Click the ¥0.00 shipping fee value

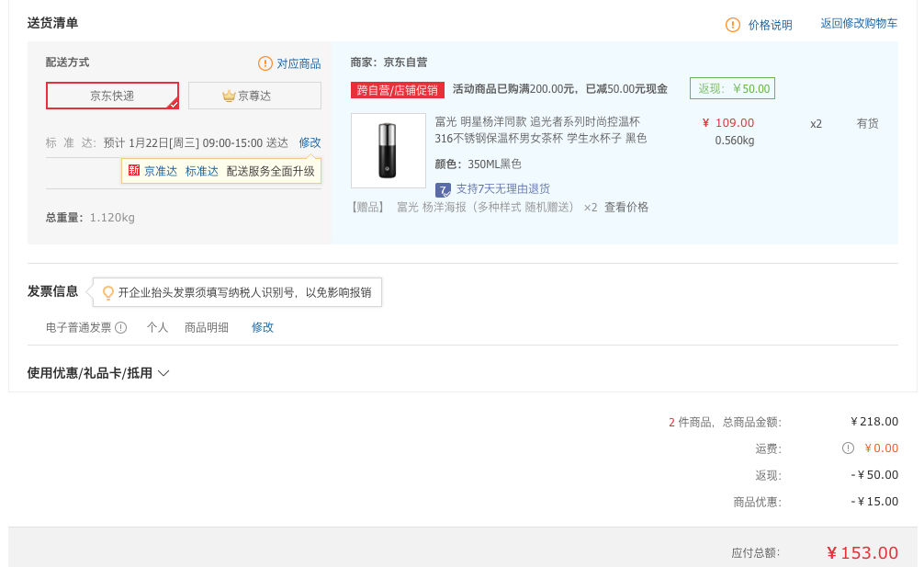click(881, 448)
